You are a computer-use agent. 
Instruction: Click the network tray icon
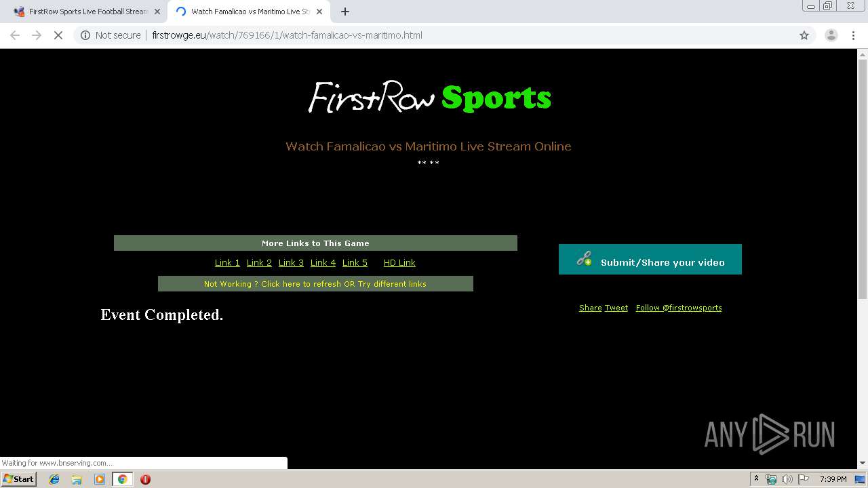point(771,479)
